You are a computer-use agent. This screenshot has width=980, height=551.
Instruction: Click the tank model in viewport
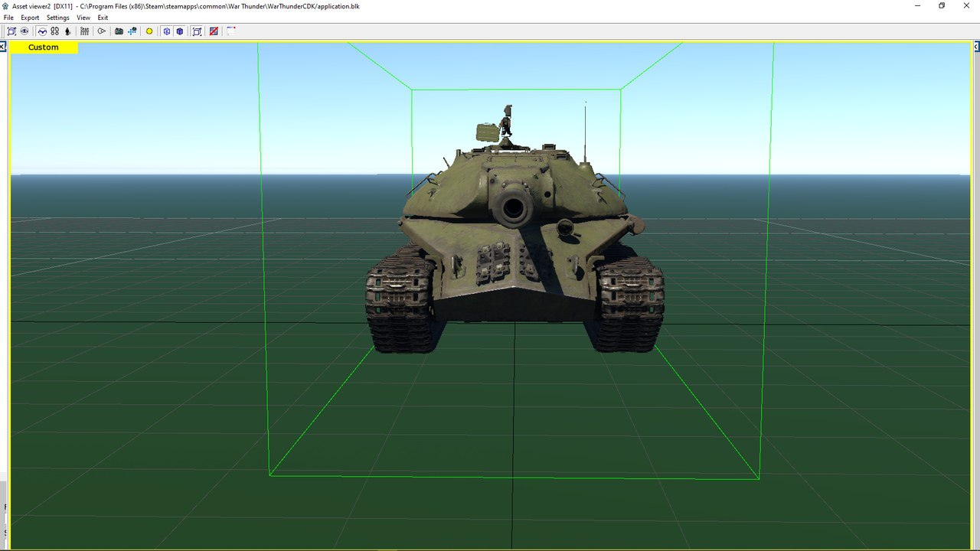click(514, 230)
